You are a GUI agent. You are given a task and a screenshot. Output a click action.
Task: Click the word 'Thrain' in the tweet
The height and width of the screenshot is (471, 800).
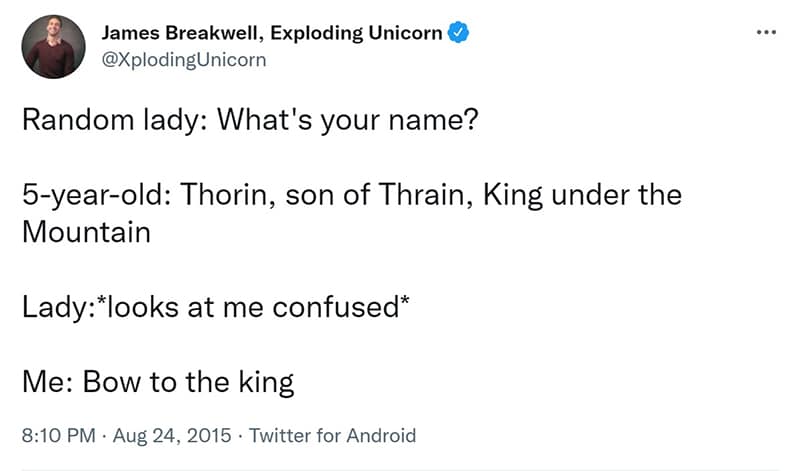(x=421, y=195)
